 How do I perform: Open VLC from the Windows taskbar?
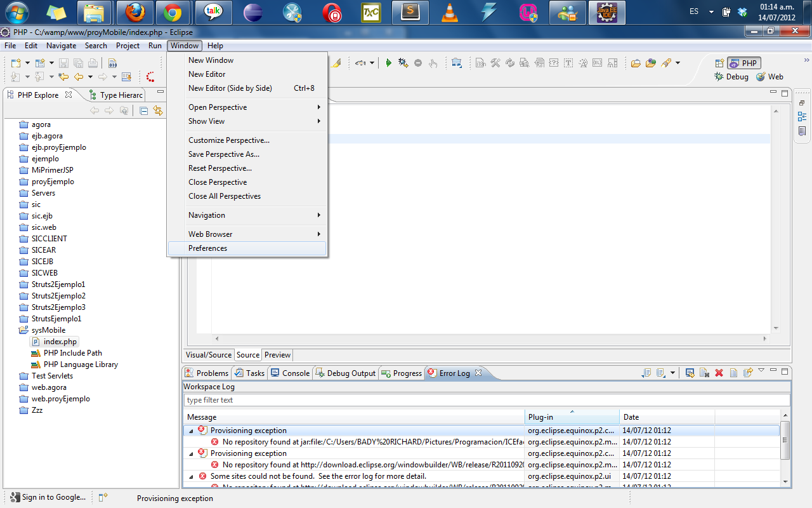(450, 12)
